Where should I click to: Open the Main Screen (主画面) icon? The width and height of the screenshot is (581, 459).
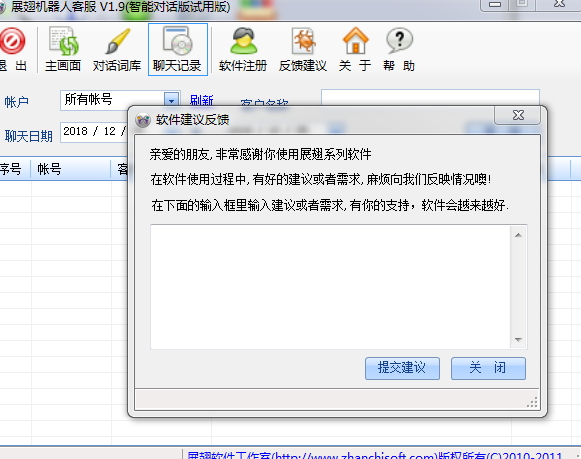coord(63,41)
